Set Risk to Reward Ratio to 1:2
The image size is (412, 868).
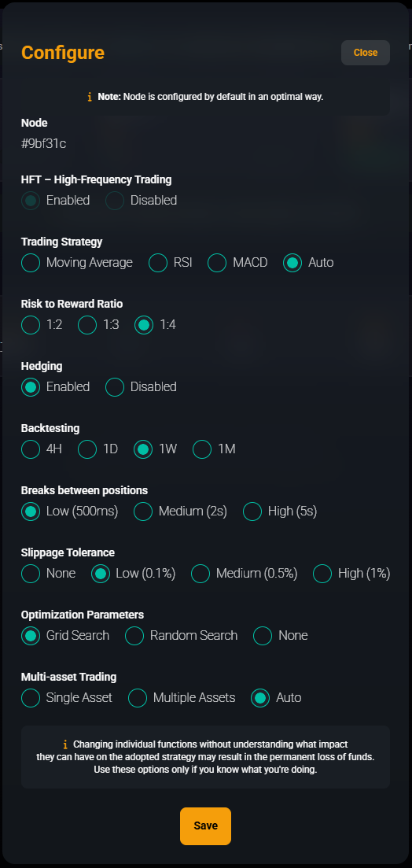tap(31, 324)
